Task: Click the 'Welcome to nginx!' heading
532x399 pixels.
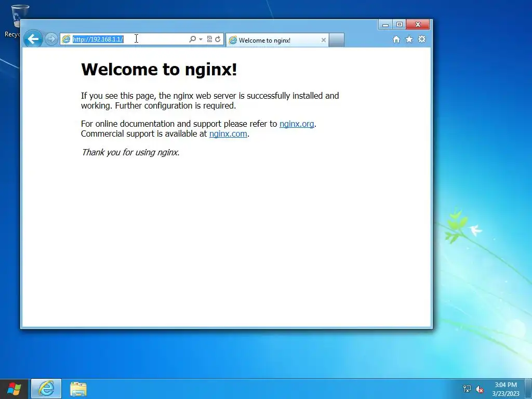Action: (x=159, y=69)
